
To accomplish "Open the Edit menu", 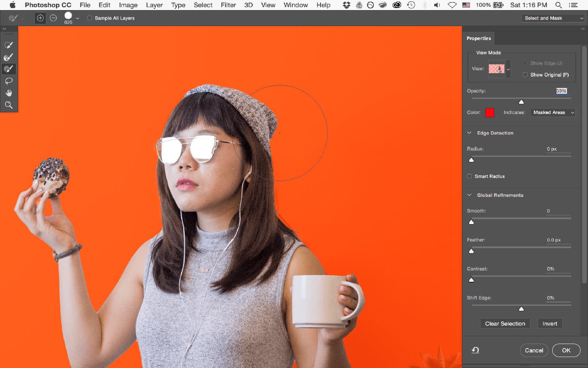I will pos(105,5).
